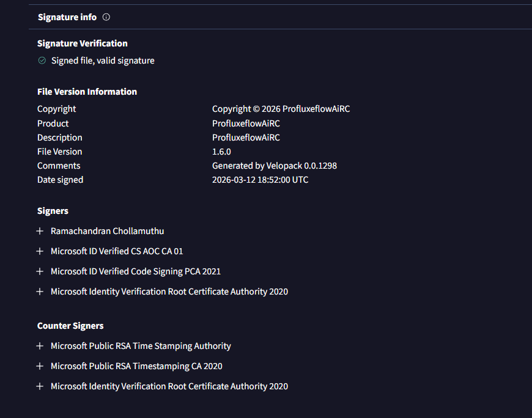The image size is (532, 418).
Task: Select the Product value ProfluxeflowAiRC
Action: (246, 123)
